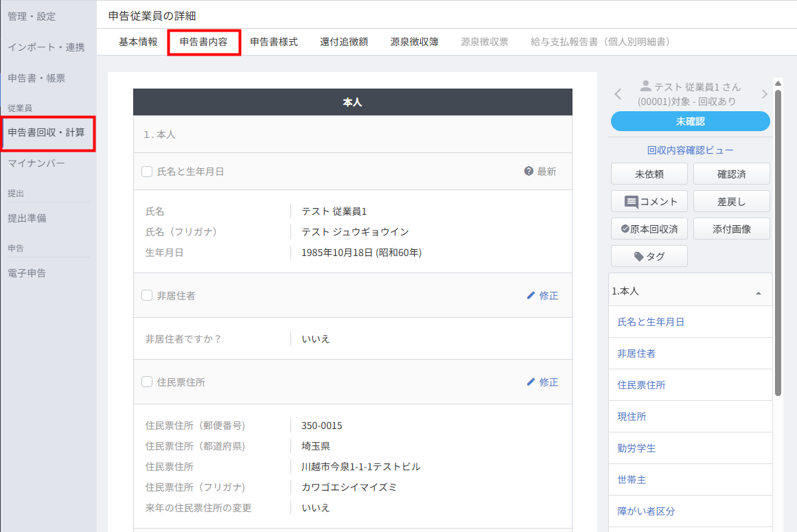
Task: Collapse the 1.本人 section list
Action: click(x=758, y=292)
